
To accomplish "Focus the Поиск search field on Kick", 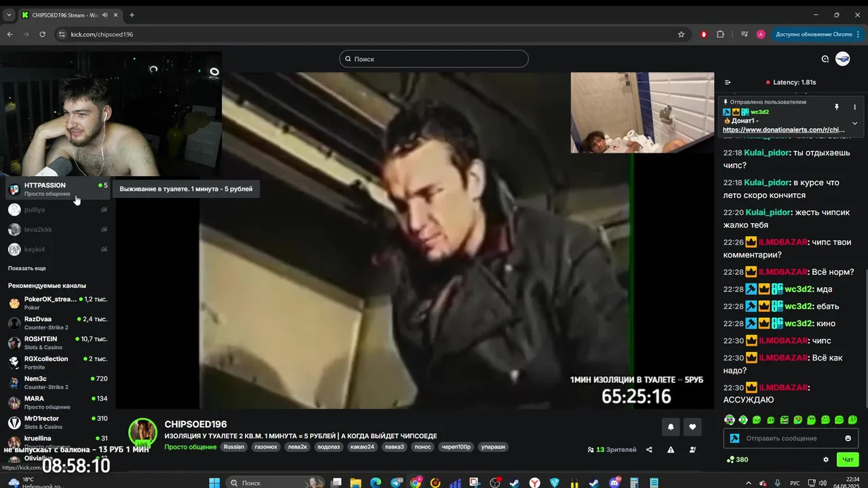I will [x=434, y=59].
